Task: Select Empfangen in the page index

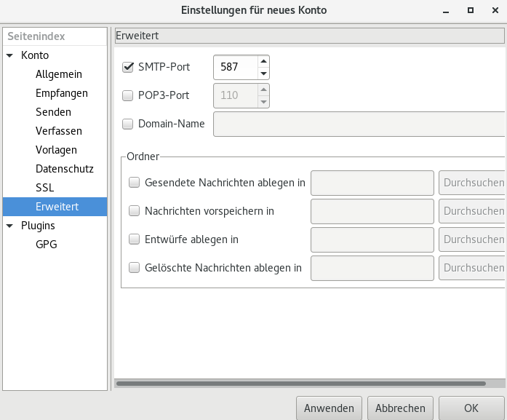Action: [x=61, y=93]
